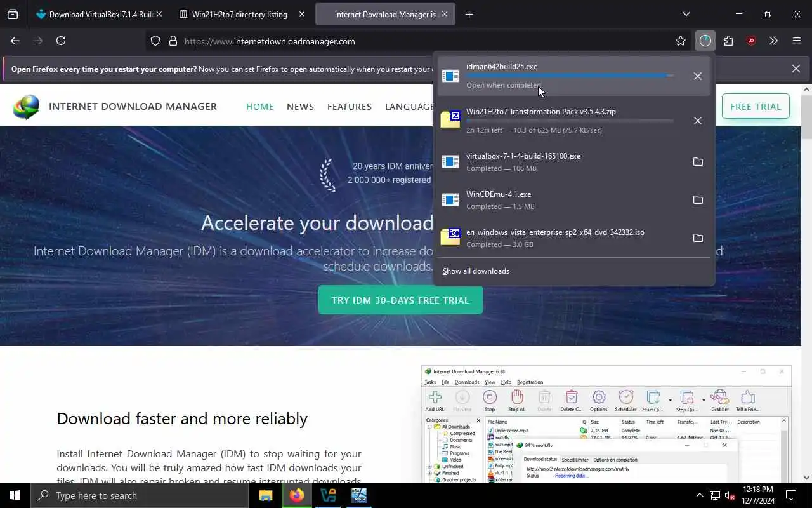The width and height of the screenshot is (812, 508).
Task: Show virtualbox-7-1-4-build-165100.exe in folder
Action: (x=698, y=162)
